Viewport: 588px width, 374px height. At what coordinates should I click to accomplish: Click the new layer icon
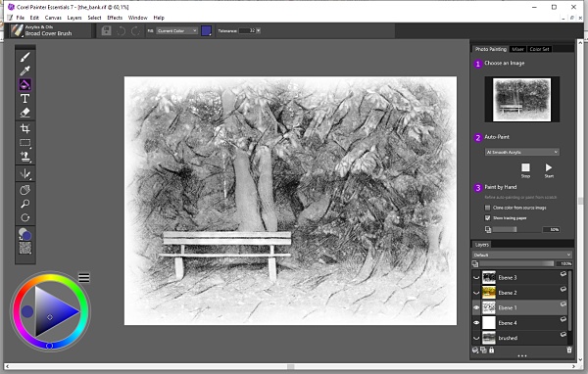(475, 351)
